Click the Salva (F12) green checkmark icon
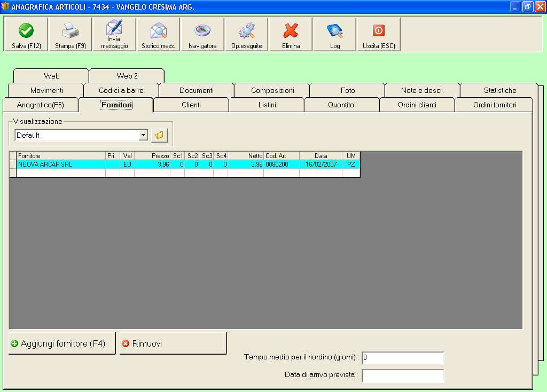This screenshot has width=547, height=392. point(26,30)
